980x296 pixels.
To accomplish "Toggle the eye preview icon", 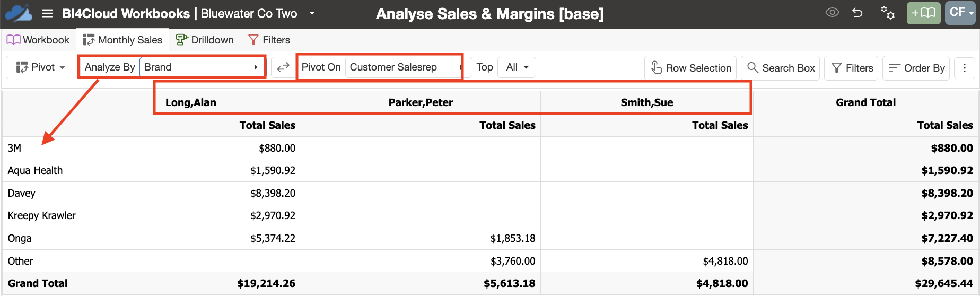I will pyautogui.click(x=832, y=12).
